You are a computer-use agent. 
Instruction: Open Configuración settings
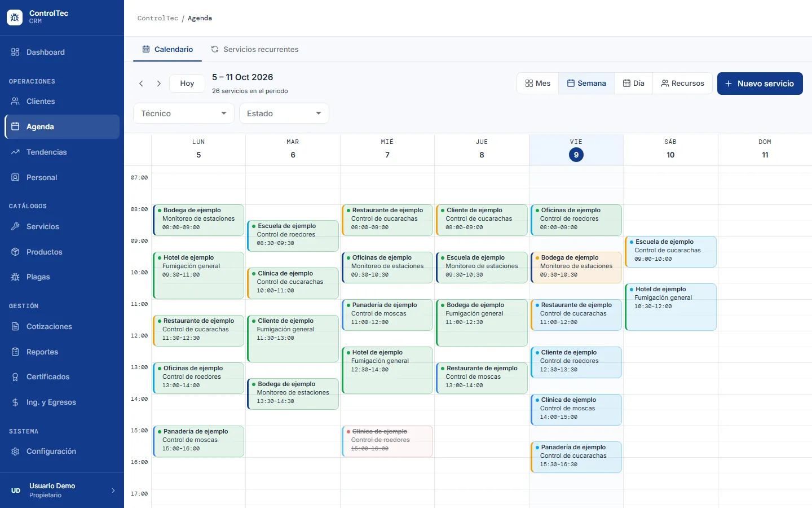click(62, 451)
